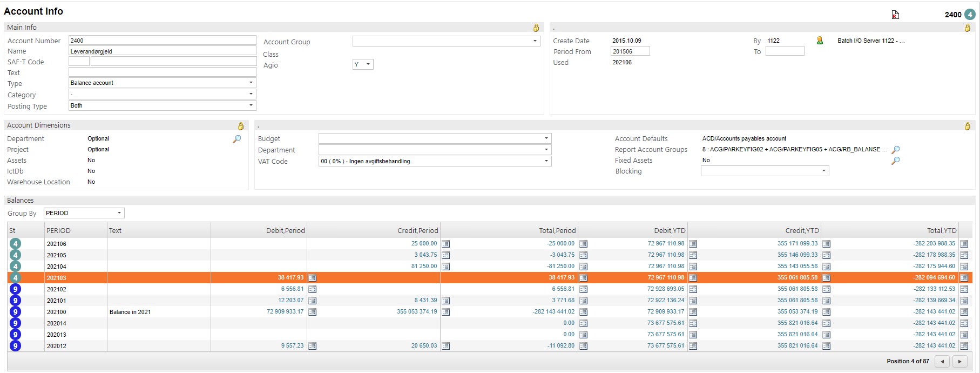980x373 pixels.
Task: Go to previous position with left arrow
Action: coord(942,361)
